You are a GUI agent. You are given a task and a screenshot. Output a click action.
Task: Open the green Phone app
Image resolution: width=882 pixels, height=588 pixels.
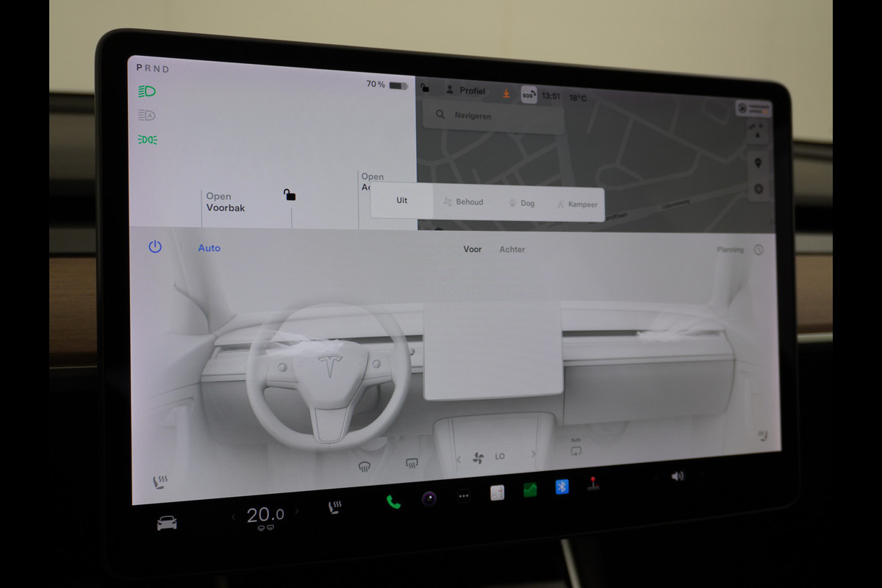[x=394, y=502]
